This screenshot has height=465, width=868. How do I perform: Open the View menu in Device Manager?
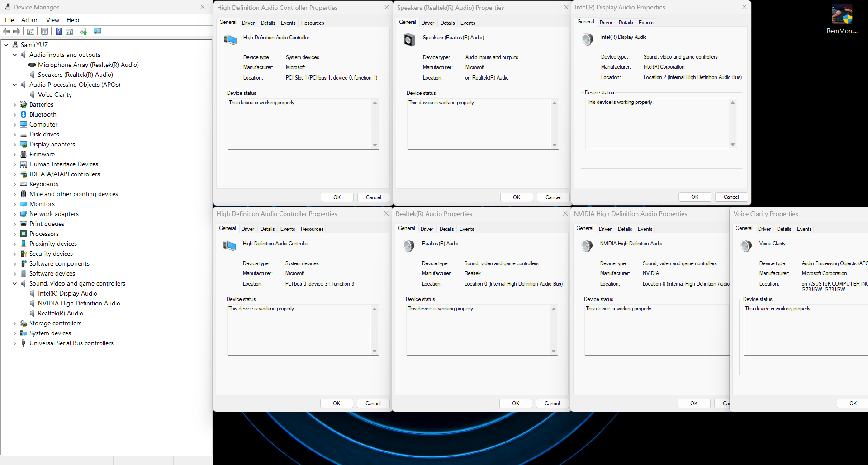pos(52,20)
